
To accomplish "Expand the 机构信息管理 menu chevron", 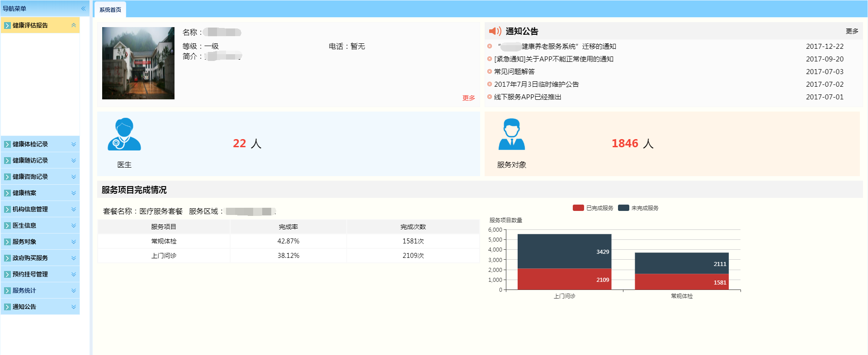I will coord(74,210).
